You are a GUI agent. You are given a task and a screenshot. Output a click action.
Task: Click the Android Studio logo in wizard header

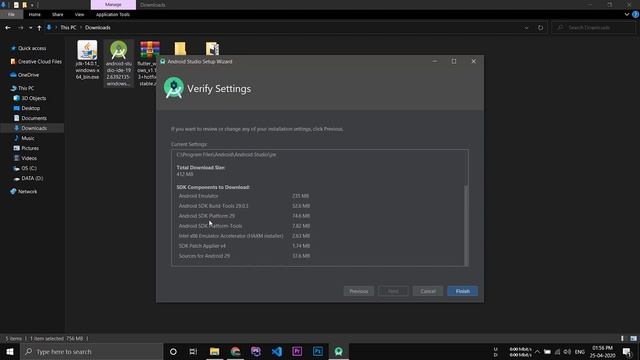[174, 88]
